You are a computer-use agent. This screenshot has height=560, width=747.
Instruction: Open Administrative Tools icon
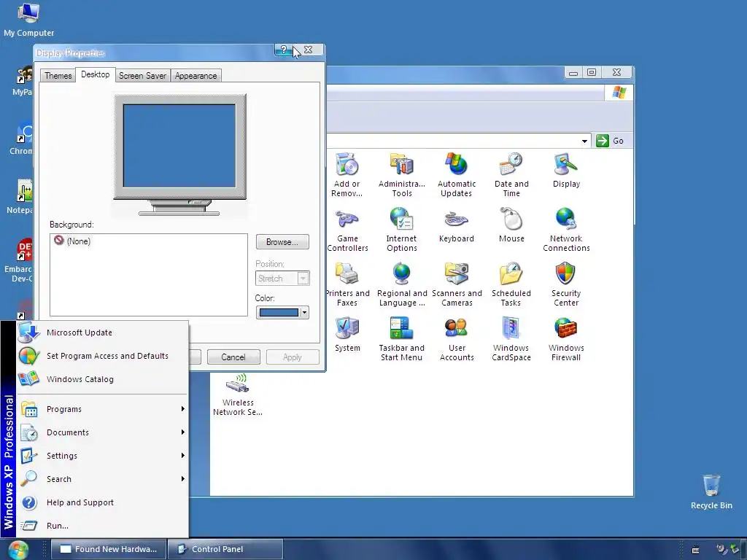coord(402,175)
